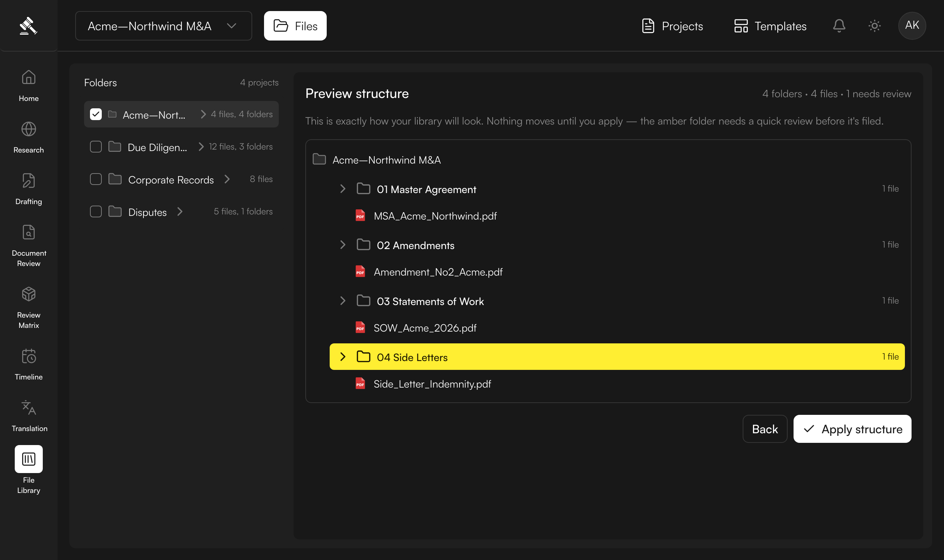The image size is (944, 560).
Task: Click the Preview structure heading
Action: (x=357, y=93)
